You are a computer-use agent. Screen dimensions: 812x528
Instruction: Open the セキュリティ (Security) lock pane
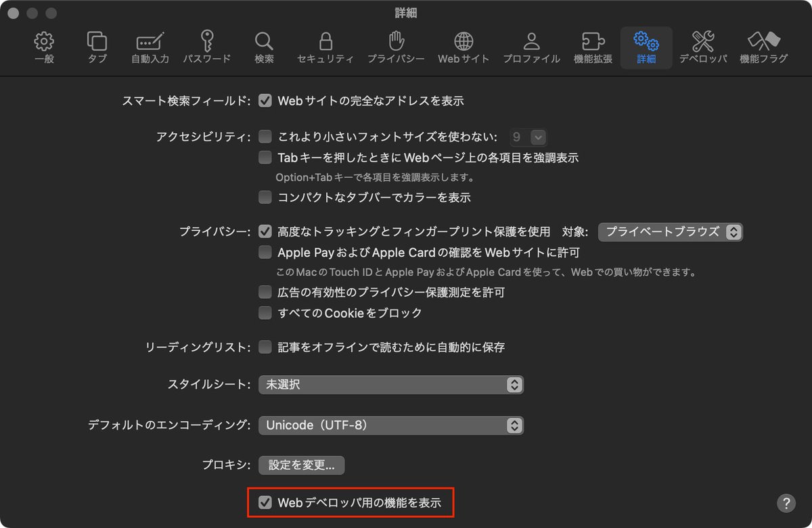pos(325,46)
